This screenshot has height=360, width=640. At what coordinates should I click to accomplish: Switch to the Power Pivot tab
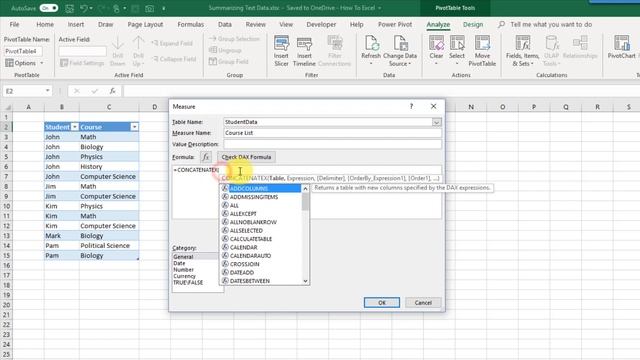pyautogui.click(x=395, y=24)
